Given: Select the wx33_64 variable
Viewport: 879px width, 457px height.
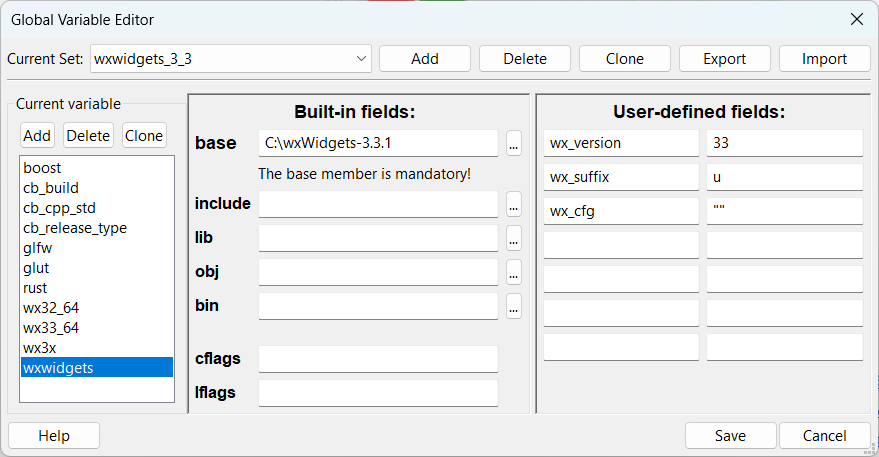Looking at the screenshot, I should tap(97, 328).
